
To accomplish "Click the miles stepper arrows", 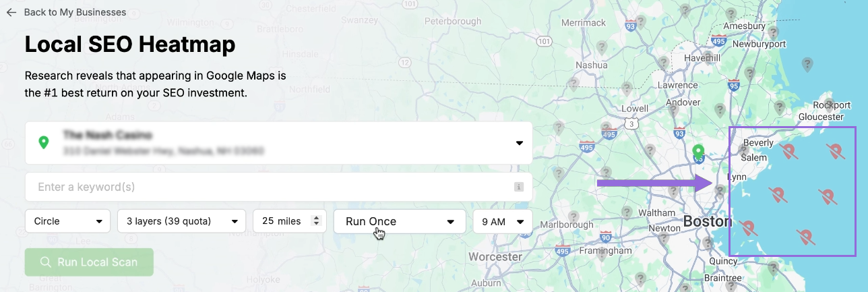I will click(x=315, y=221).
